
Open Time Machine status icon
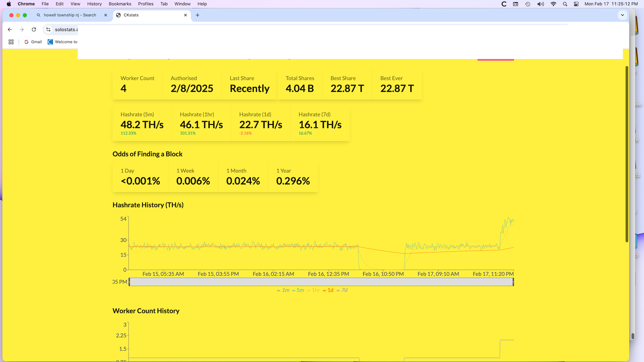pyautogui.click(x=528, y=4)
